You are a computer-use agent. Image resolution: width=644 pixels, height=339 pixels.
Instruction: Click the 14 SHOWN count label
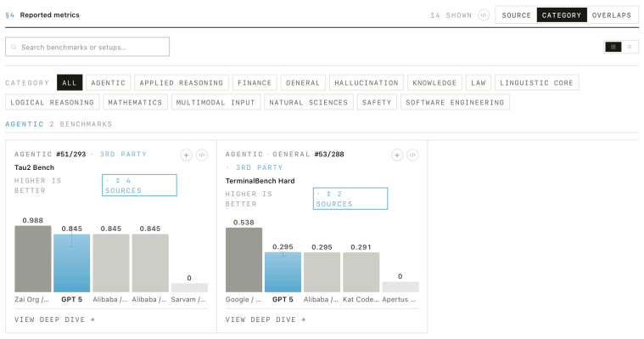[x=451, y=15]
